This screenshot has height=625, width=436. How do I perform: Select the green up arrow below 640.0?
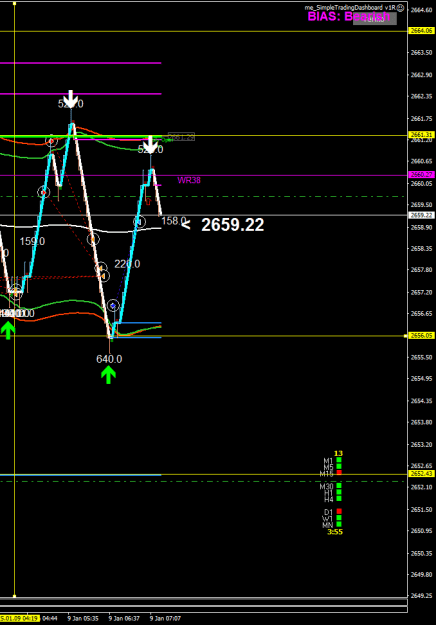point(108,375)
